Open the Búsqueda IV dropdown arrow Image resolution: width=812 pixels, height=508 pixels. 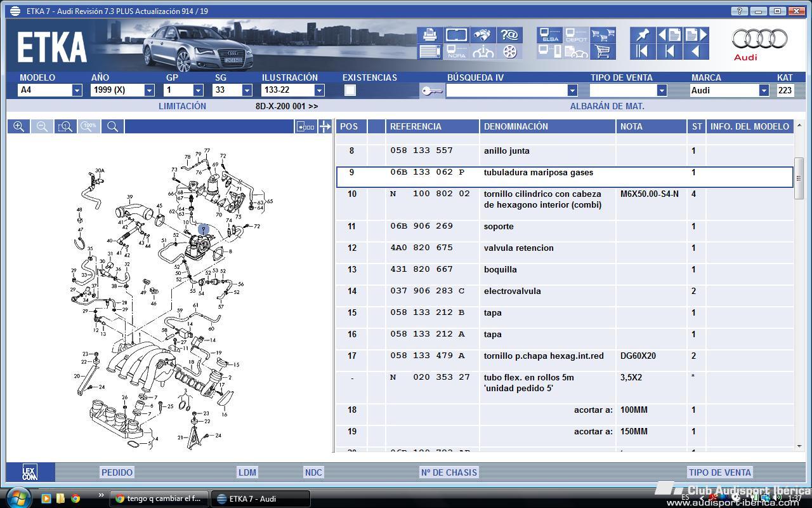572,90
